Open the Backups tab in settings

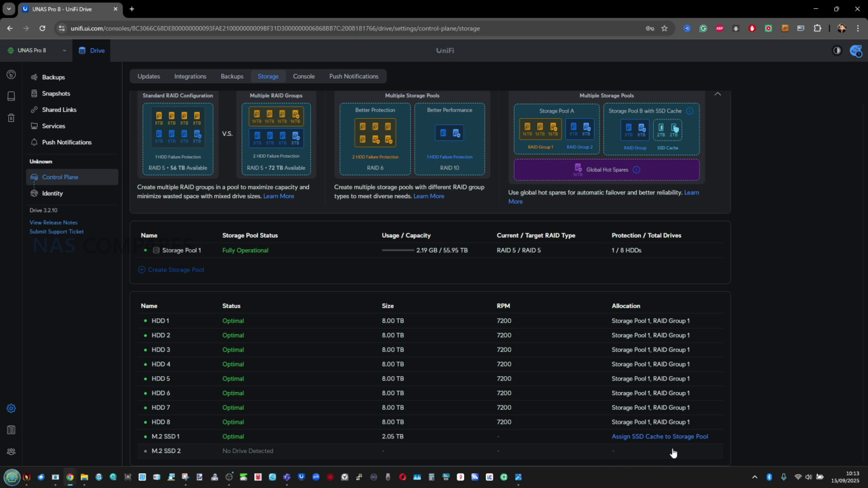tap(232, 76)
